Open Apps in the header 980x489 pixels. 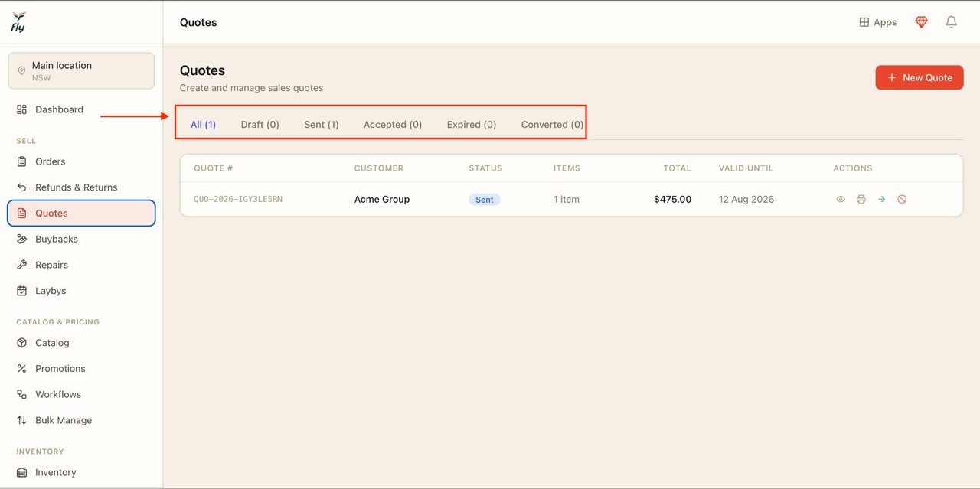pos(877,22)
